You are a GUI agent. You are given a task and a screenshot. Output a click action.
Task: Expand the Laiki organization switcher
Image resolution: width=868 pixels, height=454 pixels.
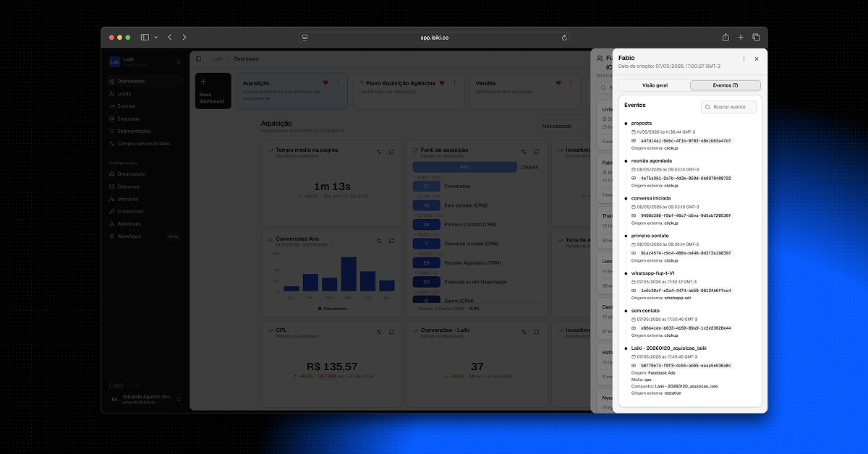coord(145,62)
